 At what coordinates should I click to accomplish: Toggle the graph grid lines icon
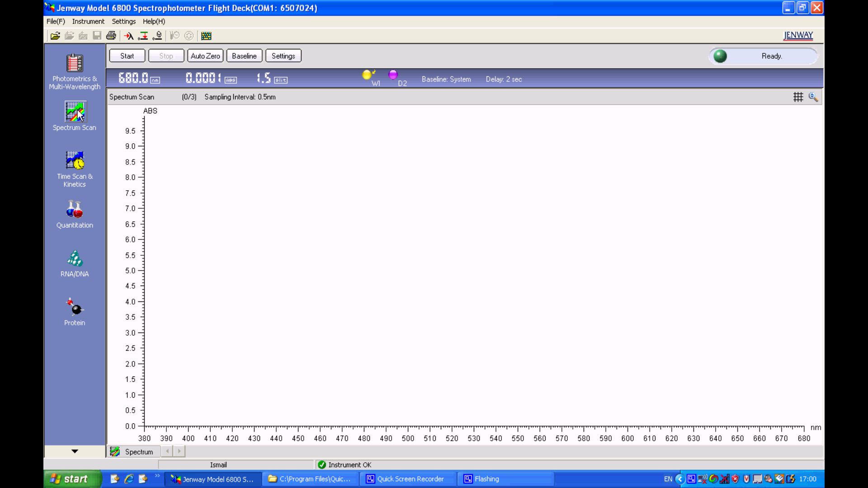798,97
